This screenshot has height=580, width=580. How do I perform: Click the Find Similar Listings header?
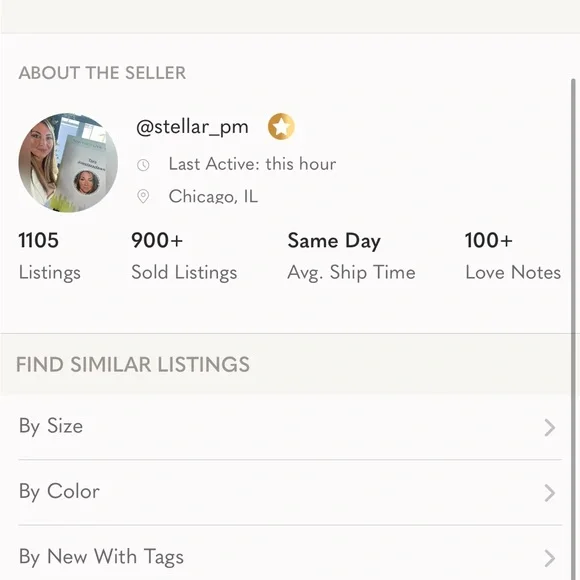pos(133,364)
